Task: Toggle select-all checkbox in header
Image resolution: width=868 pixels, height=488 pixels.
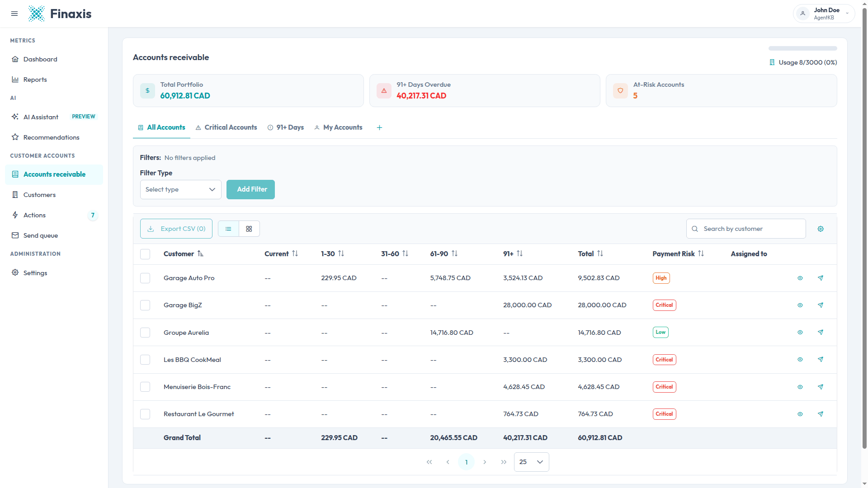Action: pos(145,254)
